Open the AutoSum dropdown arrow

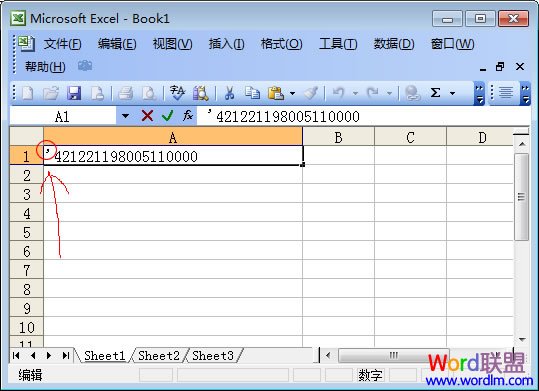[x=452, y=93]
